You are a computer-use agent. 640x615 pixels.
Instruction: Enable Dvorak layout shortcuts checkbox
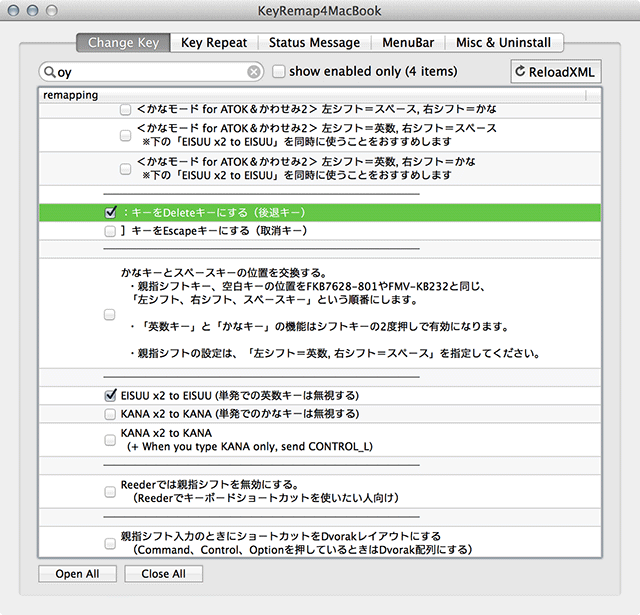[x=110, y=543]
